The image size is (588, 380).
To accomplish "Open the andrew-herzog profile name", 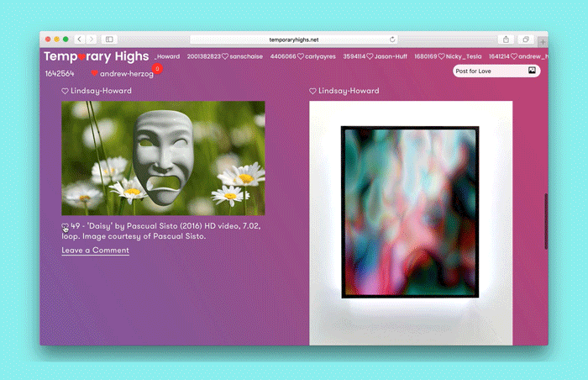I will coord(127,74).
